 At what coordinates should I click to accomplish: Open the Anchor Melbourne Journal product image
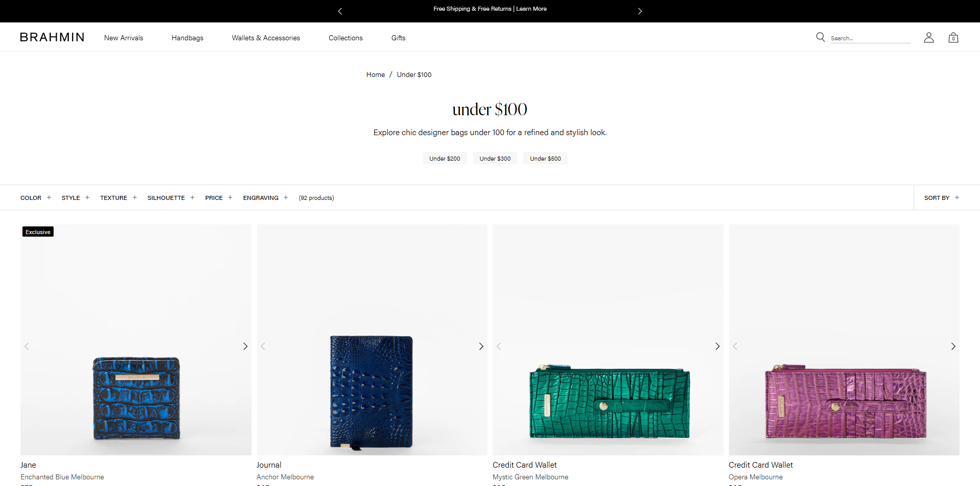(x=371, y=393)
